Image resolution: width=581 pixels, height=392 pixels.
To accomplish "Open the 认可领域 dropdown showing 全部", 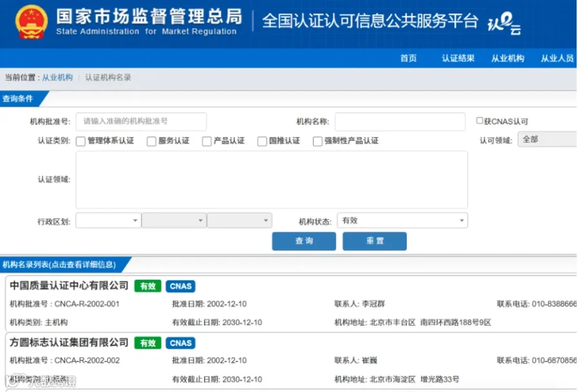I will 547,139.
